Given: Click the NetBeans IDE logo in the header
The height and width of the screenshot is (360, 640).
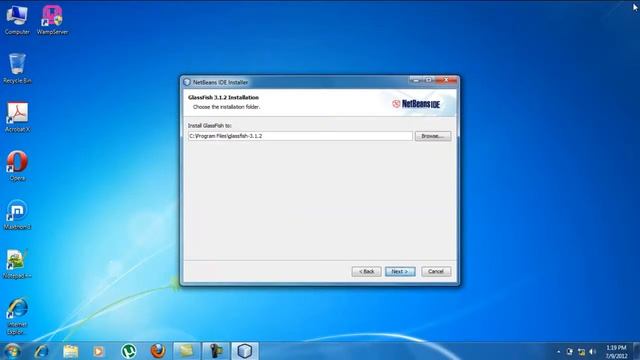Looking at the screenshot, I should tap(416, 104).
